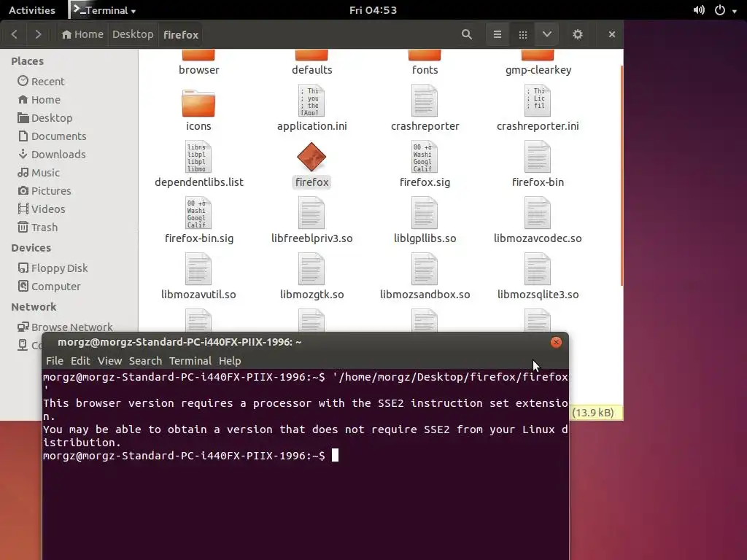Viewport: 747px width, 560px height.
Task: Open Activities overview
Action: [x=32, y=10]
